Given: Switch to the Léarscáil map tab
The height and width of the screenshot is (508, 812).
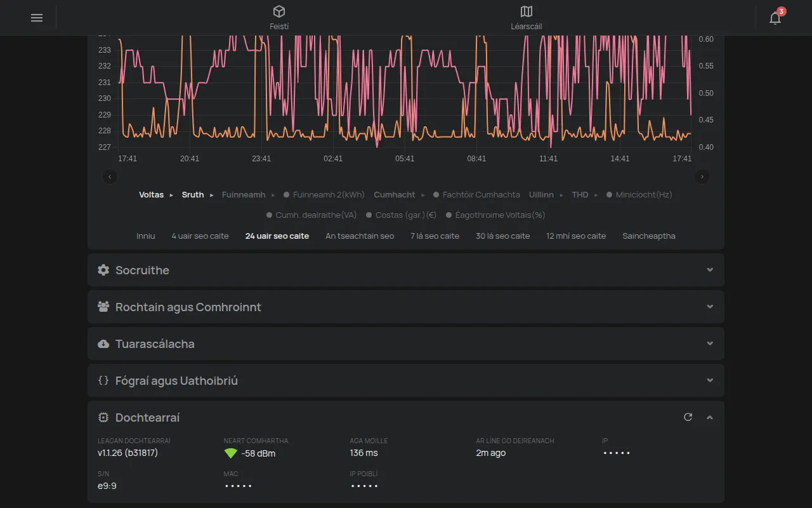Looking at the screenshot, I should [x=526, y=18].
